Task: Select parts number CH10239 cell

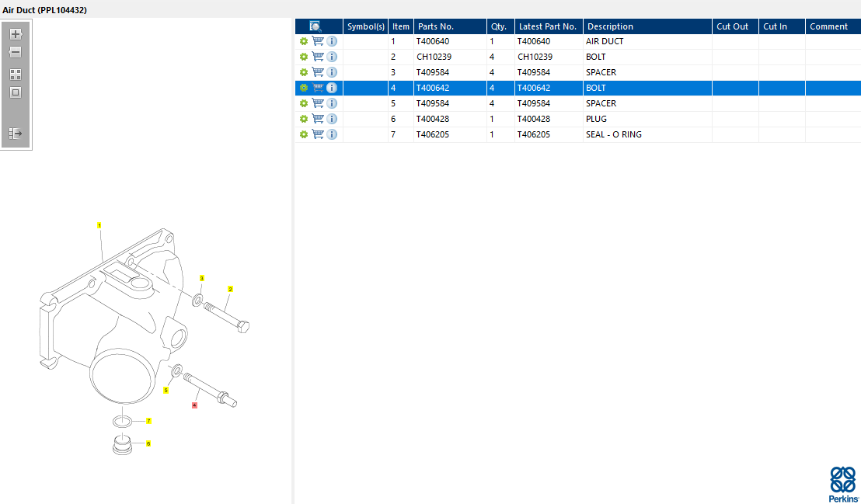Action: tap(450, 57)
